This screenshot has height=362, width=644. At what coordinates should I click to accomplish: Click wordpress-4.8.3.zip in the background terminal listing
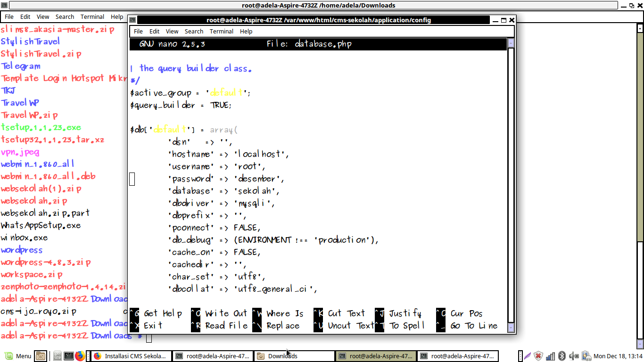pos(46,263)
